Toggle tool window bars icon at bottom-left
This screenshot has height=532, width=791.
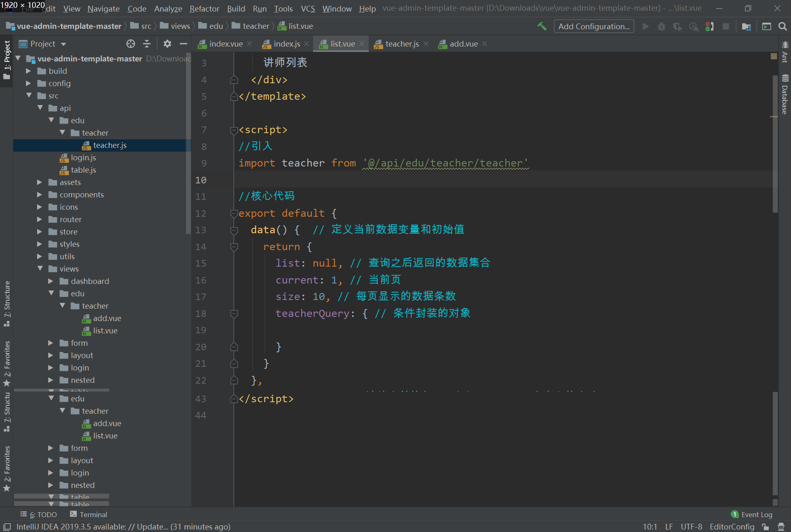pos(7,527)
